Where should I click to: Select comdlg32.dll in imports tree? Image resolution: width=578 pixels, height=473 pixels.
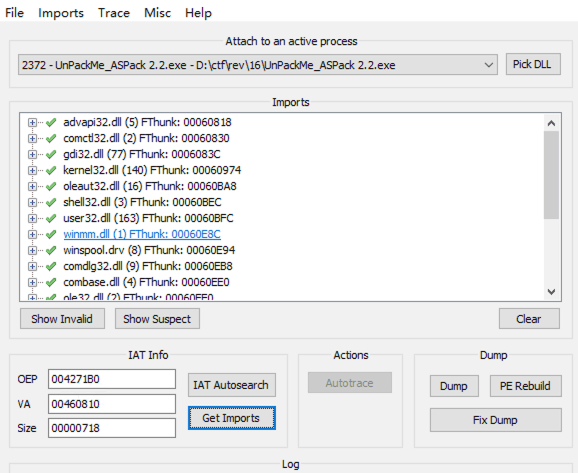pyautogui.click(x=148, y=266)
